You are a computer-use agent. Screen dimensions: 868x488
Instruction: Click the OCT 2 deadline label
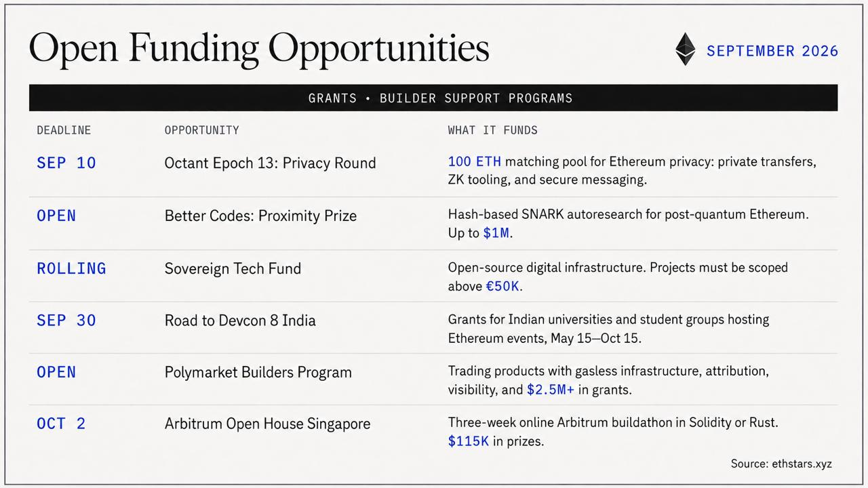pyautogui.click(x=61, y=424)
